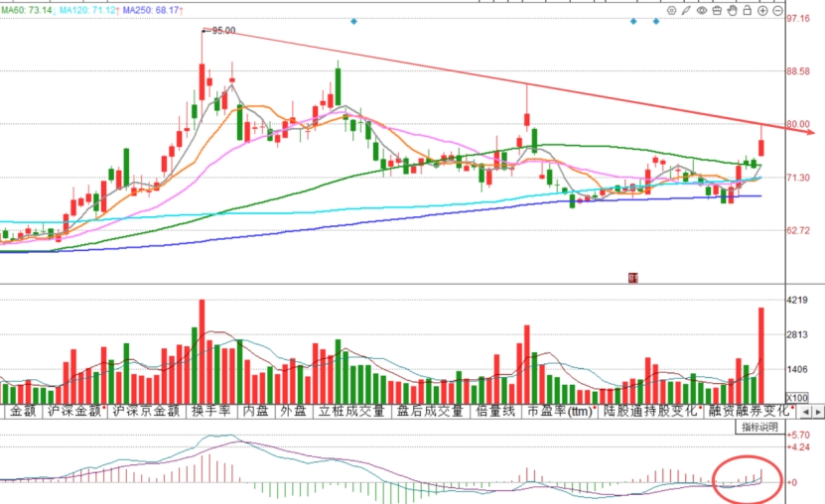
Task: Select the drawing pen tool
Action: pyautogui.click(x=686, y=10)
